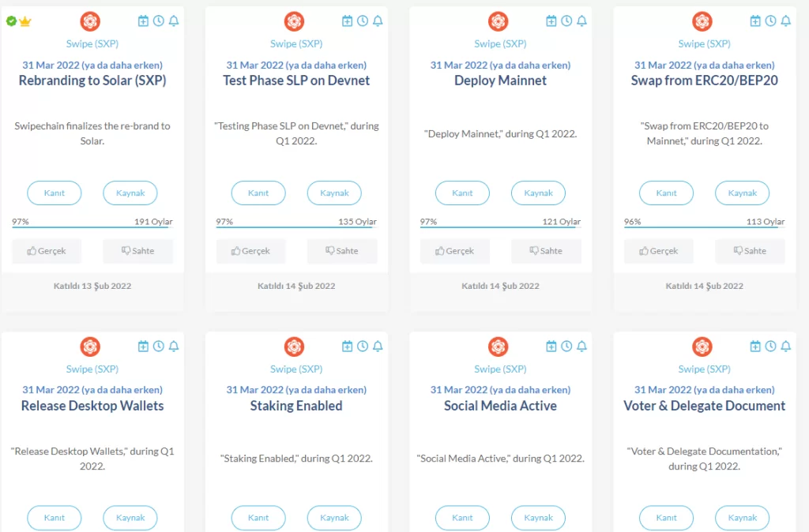Vote Gerçek on Swap from ERC20/BEP20
The width and height of the screenshot is (809, 532).
(x=659, y=251)
